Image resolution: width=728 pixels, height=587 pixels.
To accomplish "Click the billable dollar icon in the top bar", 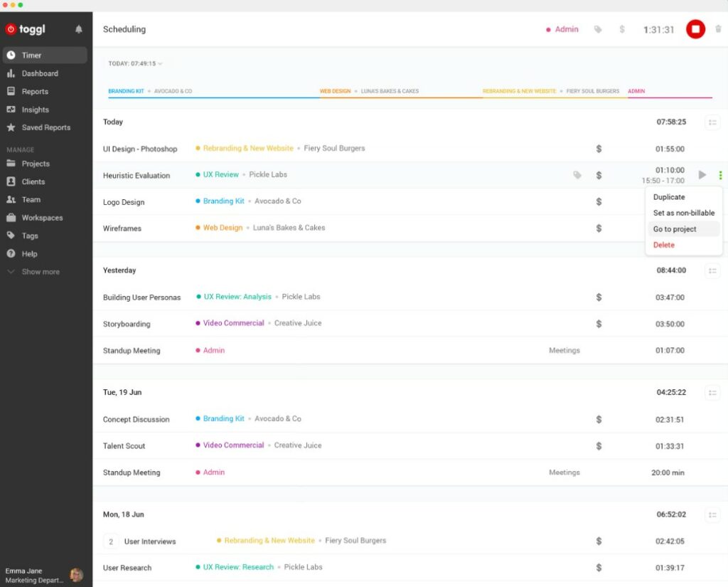I will 621,29.
